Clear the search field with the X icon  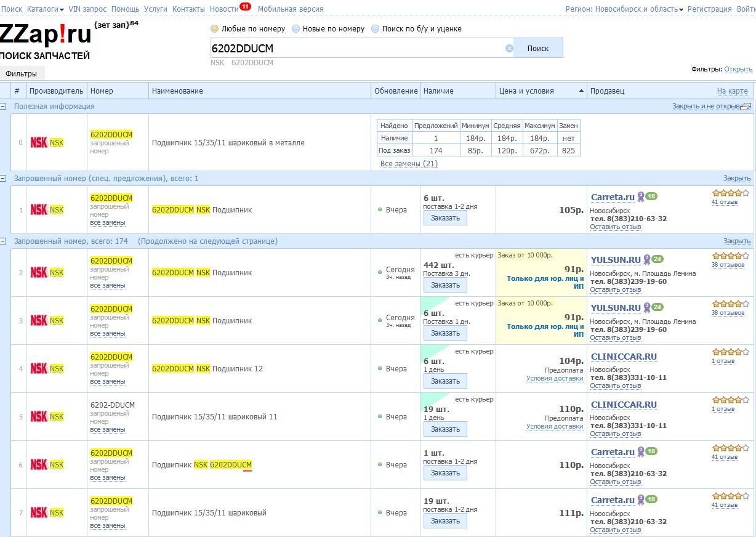509,48
